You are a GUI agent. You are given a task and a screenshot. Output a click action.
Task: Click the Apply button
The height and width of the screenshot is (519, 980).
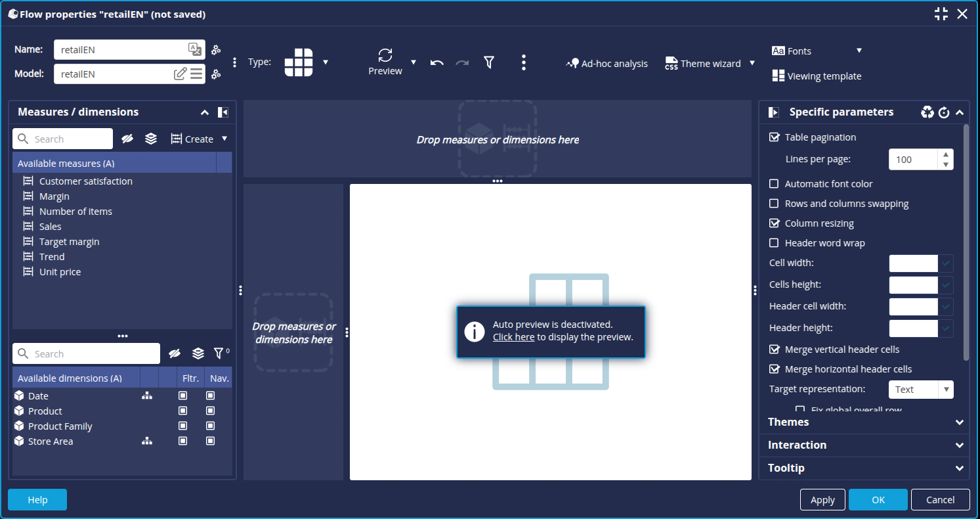click(x=822, y=500)
